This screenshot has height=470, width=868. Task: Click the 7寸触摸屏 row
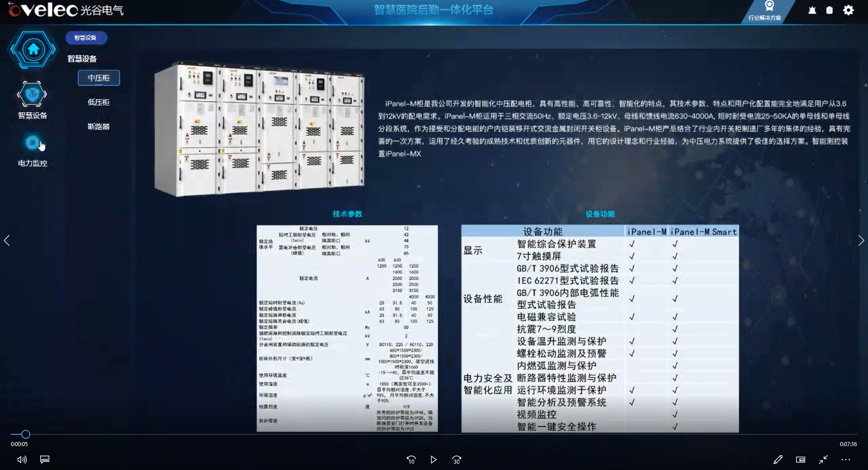[600, 256]
